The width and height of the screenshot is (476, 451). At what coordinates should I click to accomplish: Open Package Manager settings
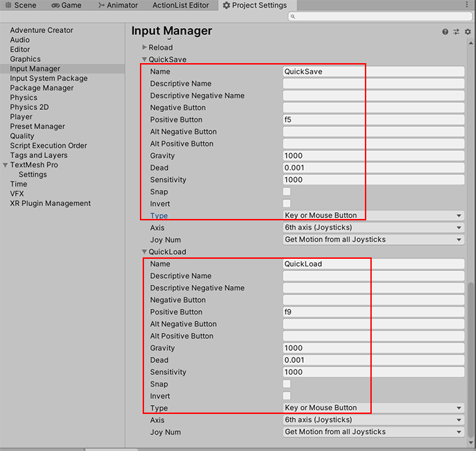(42, 88)
